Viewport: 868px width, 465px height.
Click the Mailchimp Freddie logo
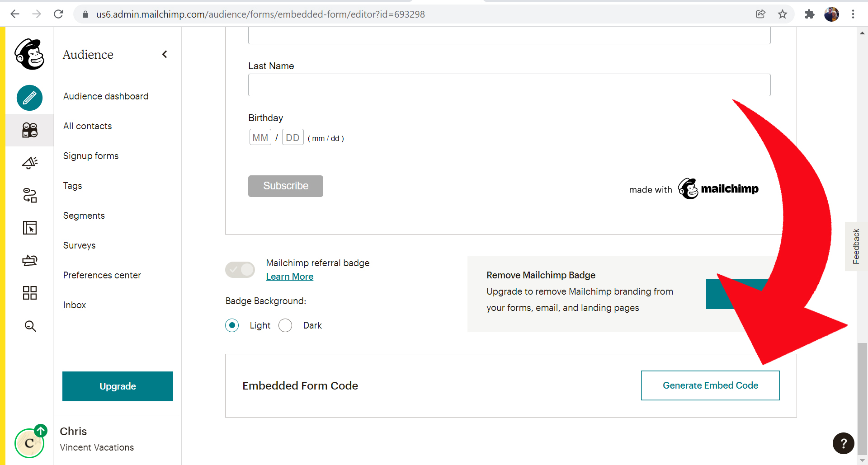pyautogui.click(x=30, y=54)
